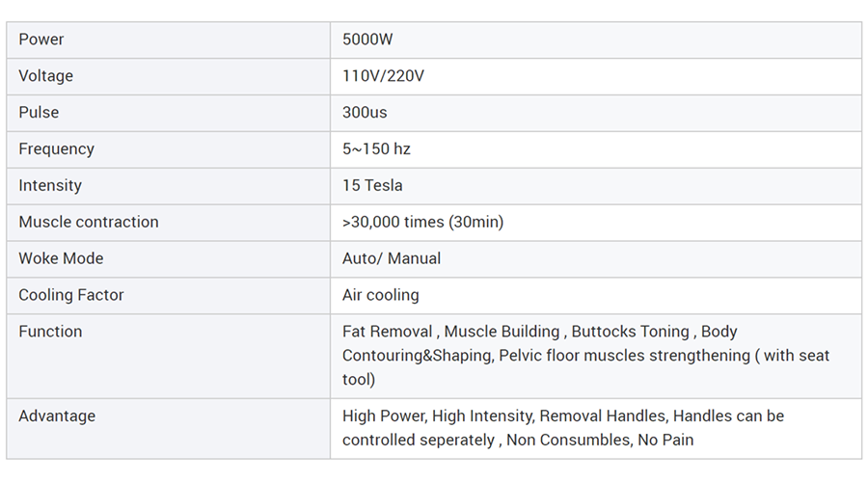Select the Voltage row label
Viewport: 868px width, 482px height.
45,76
